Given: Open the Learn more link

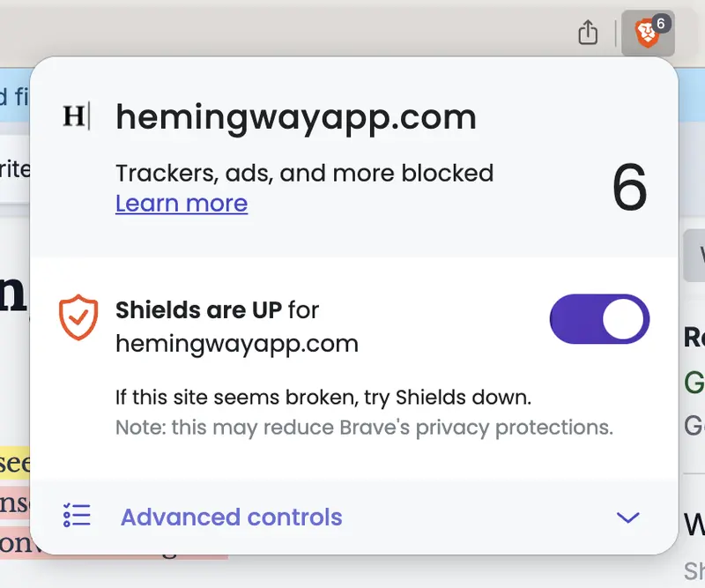Looking at the screenshot, I should pyautogui.click(x=182, y=204).
